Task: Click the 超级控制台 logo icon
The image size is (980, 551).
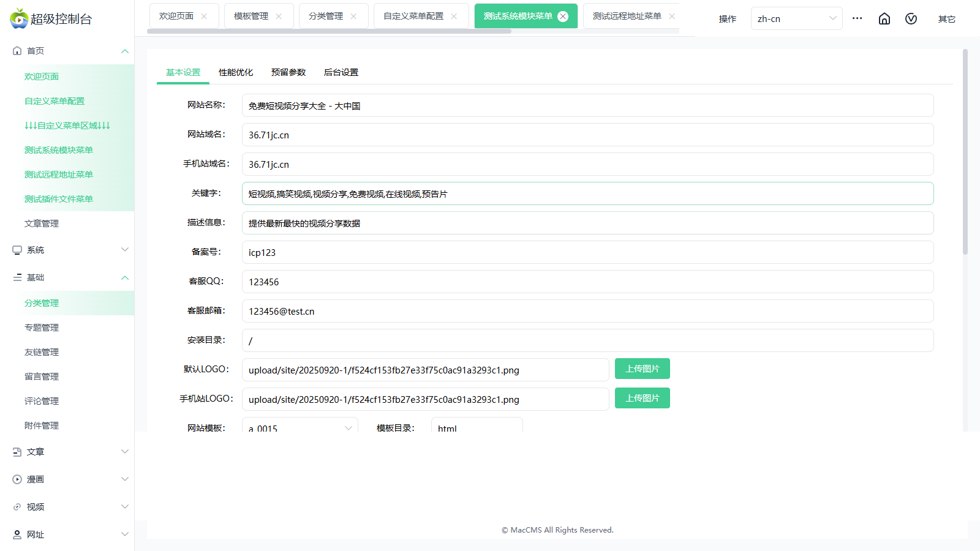Action: (19, 19)
